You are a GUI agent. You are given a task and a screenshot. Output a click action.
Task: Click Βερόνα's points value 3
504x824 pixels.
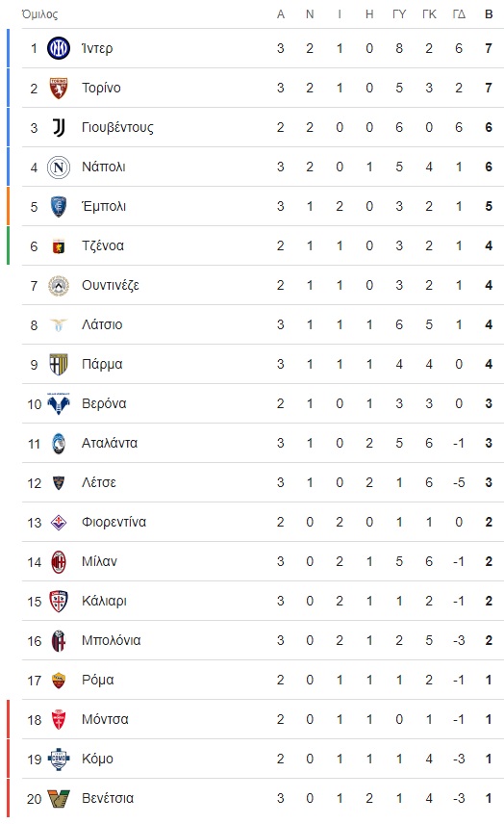(x=489, y=403)
